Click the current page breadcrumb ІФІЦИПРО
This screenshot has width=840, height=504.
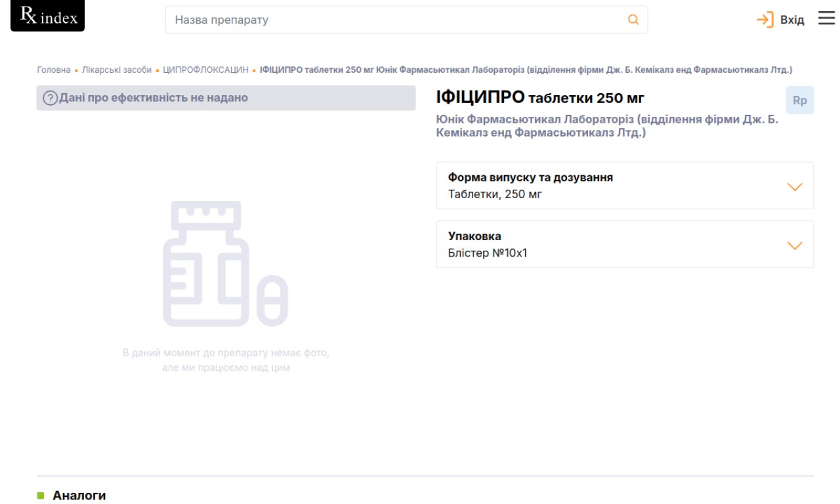(526, 70)
